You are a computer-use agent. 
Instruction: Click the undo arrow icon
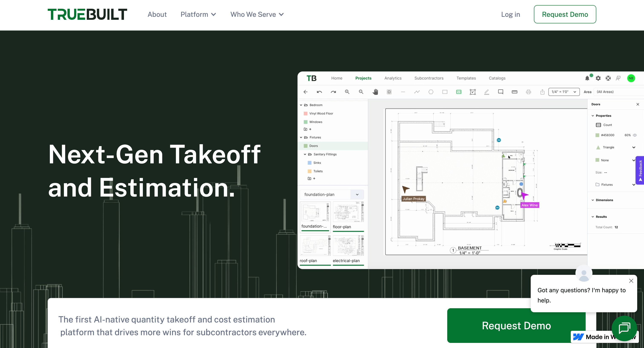tap(319, 92)
